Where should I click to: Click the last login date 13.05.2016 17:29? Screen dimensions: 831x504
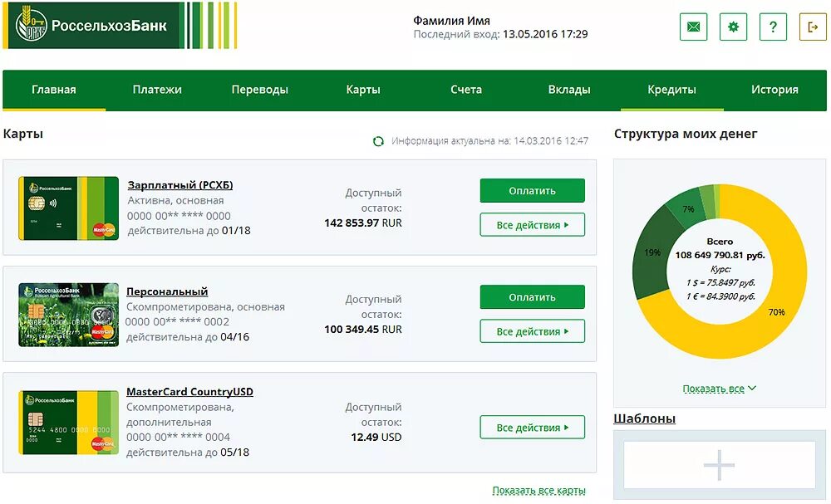tap(545, 34)
